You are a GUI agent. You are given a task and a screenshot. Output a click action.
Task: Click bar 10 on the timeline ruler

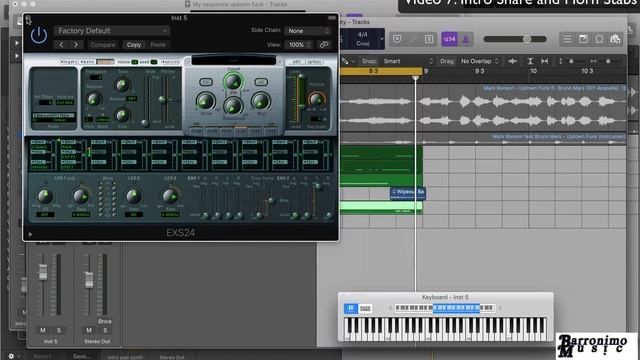tap(533, 71)
